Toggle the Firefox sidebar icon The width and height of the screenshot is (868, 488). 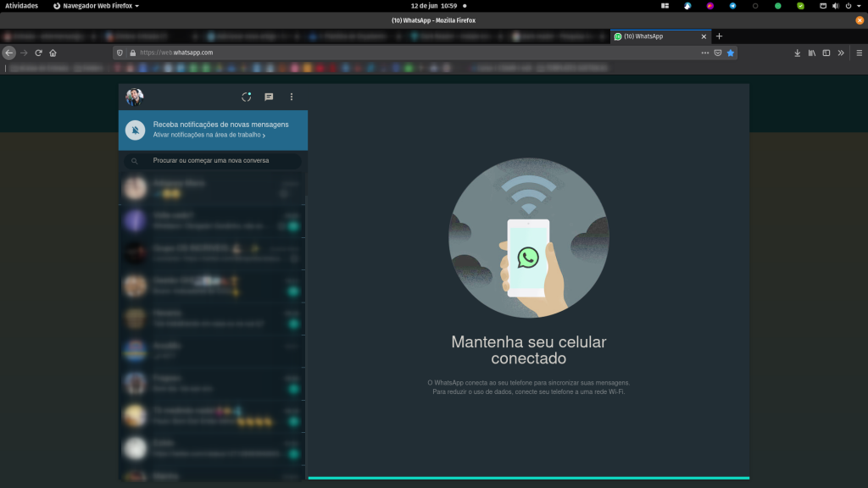pyautogui.click(x=826, y=53)
